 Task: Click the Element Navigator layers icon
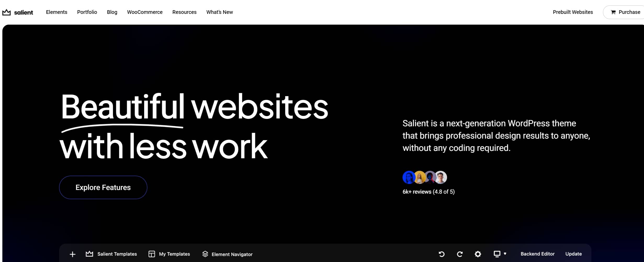(x=205, y=254)
